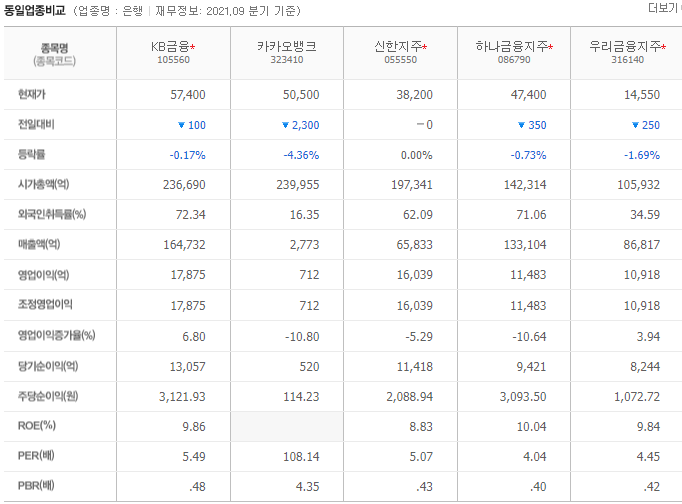
Task: Click the -1.69% fluctuation value
Action: pyautogui.click(x=642, y=155)
